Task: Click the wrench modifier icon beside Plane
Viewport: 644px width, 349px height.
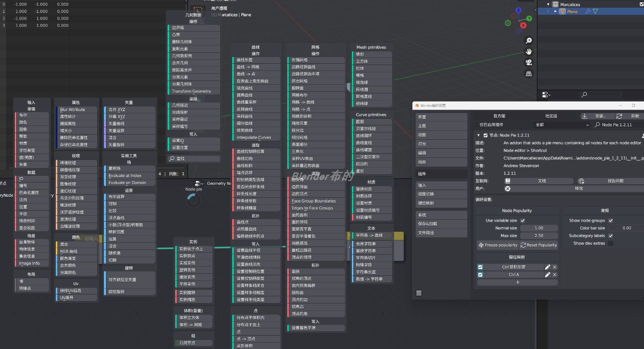Action: tap(588, 11)
